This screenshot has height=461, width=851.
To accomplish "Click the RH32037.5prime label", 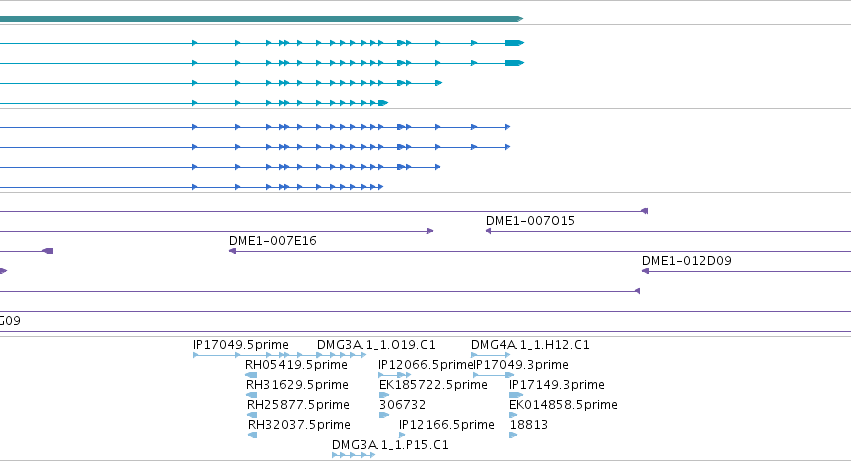I will pyautogui.click(x=299, y=425).
